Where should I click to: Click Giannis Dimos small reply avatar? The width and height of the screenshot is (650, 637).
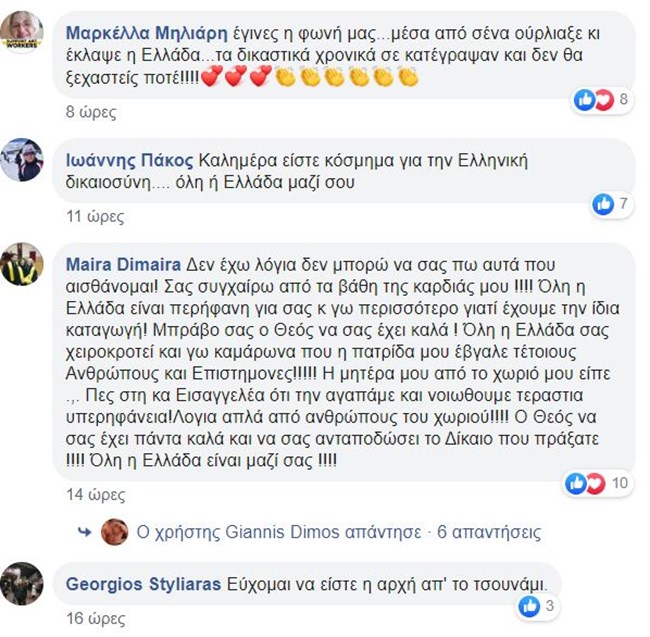[x=115, y=532]
